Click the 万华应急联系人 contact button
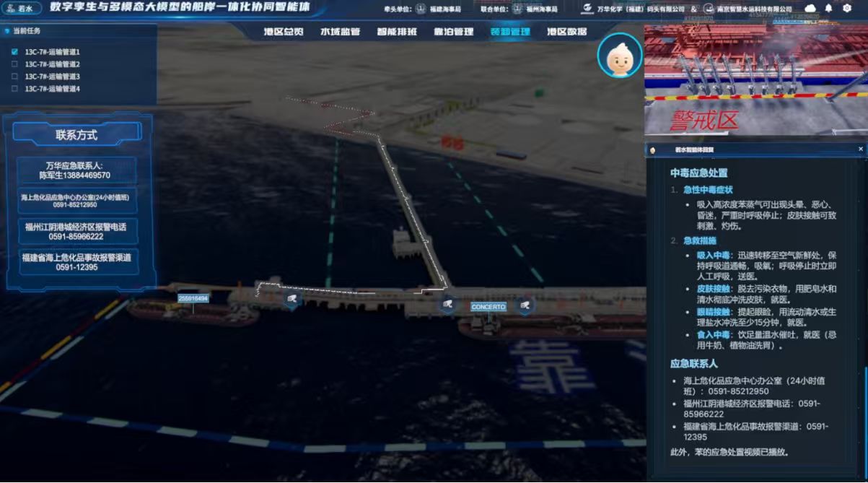This screenshot has width=868, height=483. [x=77, y=170]
